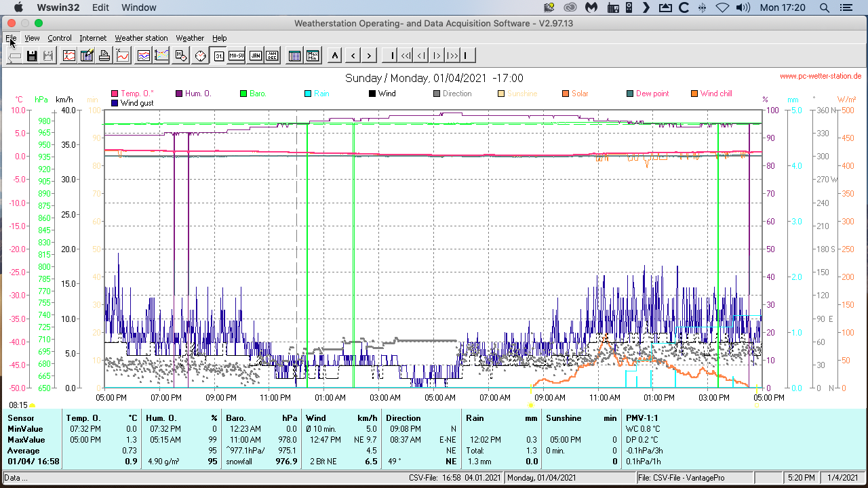Image resolution: width=868 pixels, height=488 pixels.
Task: Select the '31.' day view icon
Action: [219, 56]
